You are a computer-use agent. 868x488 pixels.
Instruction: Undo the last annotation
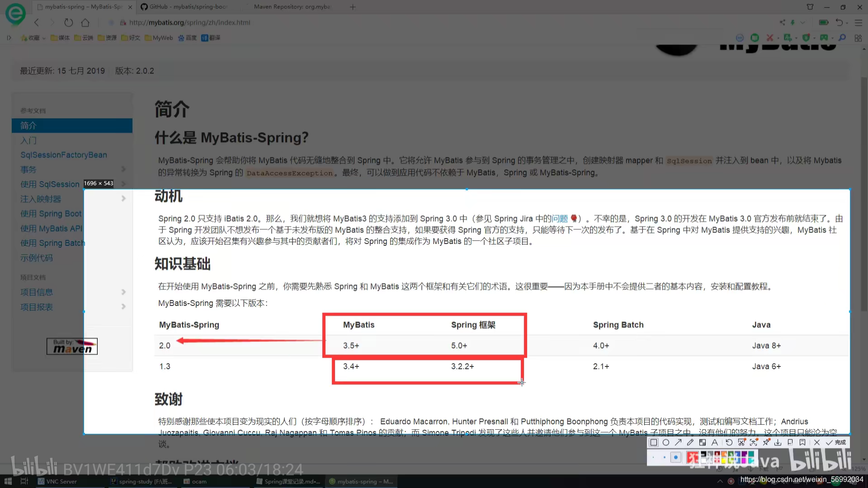tap(729, 442)
